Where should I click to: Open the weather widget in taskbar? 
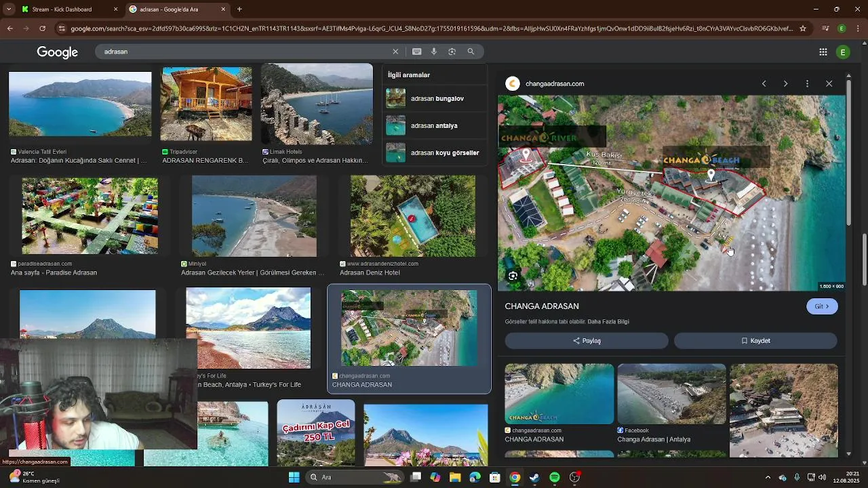tap(33, 477)
